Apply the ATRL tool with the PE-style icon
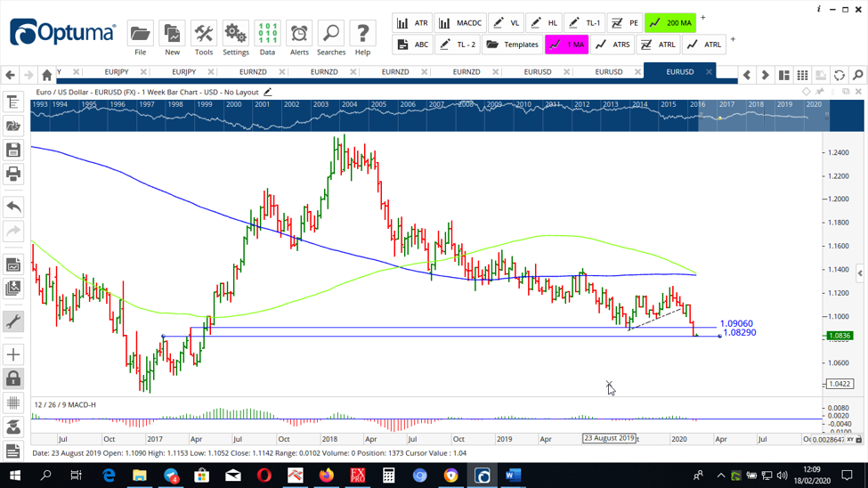Image resolution: width=868 pixels, height=488 pixels. [x=659, y=45]
